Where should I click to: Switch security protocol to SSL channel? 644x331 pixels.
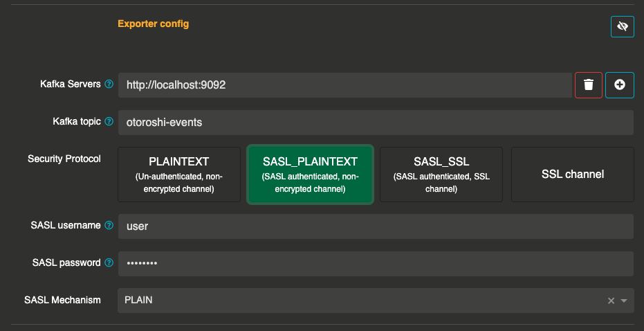point(572,175)
